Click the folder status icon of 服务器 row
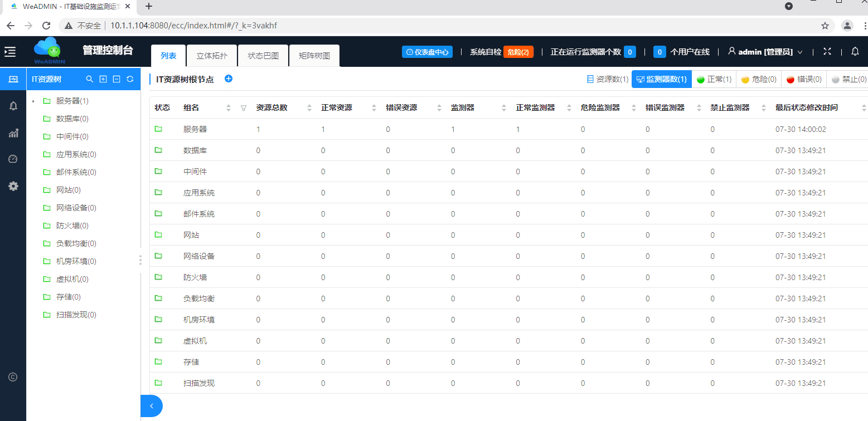868x421 pixels. coord(158,129)
